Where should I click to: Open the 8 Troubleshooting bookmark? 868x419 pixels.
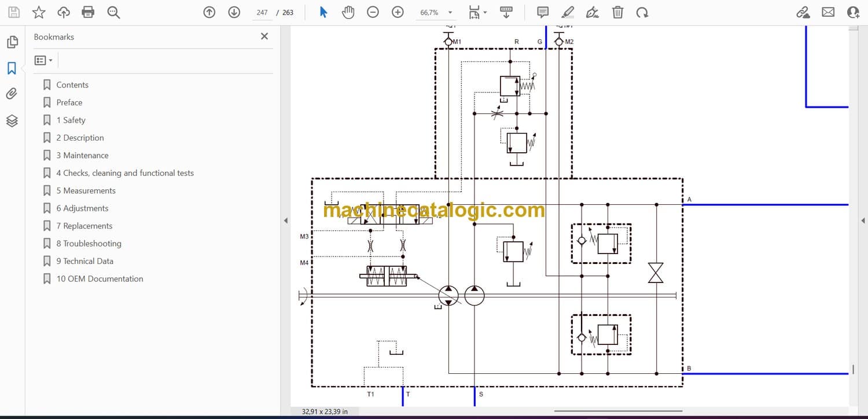pyautogui.click(x=89, y=244)
